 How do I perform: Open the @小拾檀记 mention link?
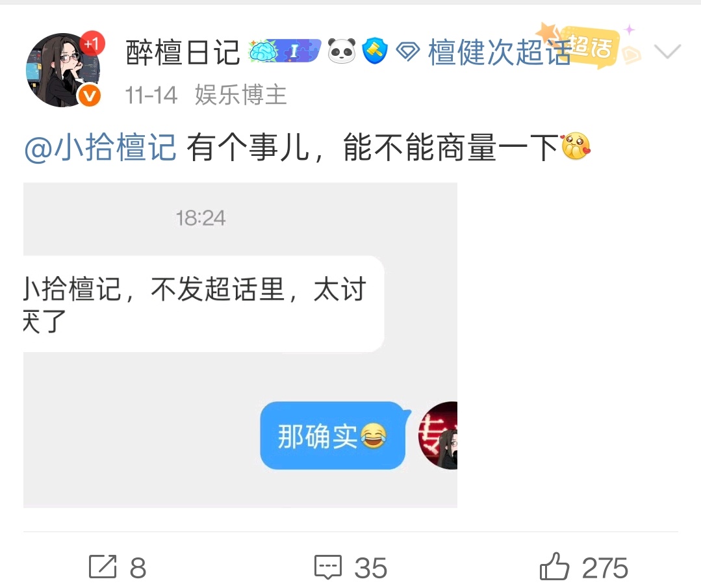click(100, 147)
